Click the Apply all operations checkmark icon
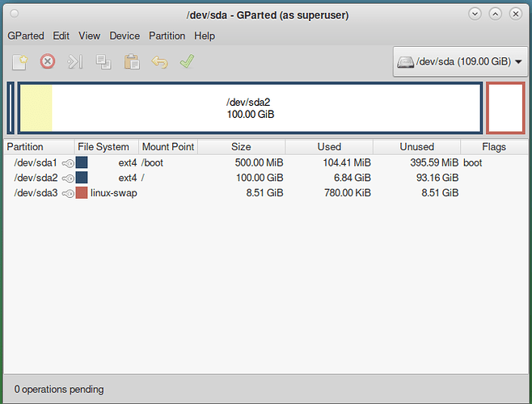Screen dimensions: 532x404 click(187, 61)
